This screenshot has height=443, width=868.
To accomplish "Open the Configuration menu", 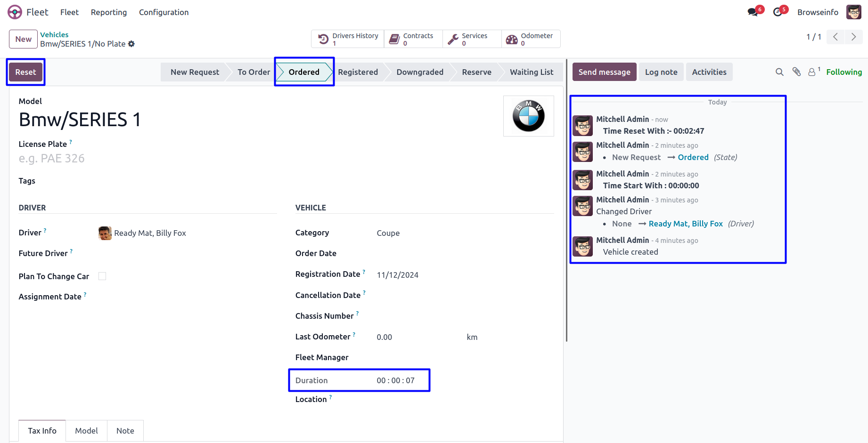I will tap(164, 12).
